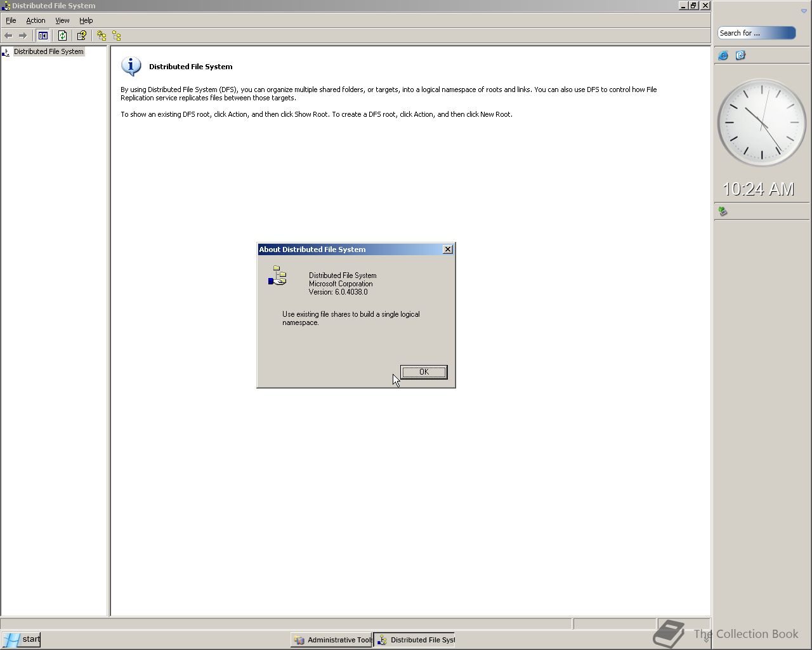This screenshot has width=812, height=650.
Task: Switch to Administrative Tools taskbar item
Action: pos(331,640)
